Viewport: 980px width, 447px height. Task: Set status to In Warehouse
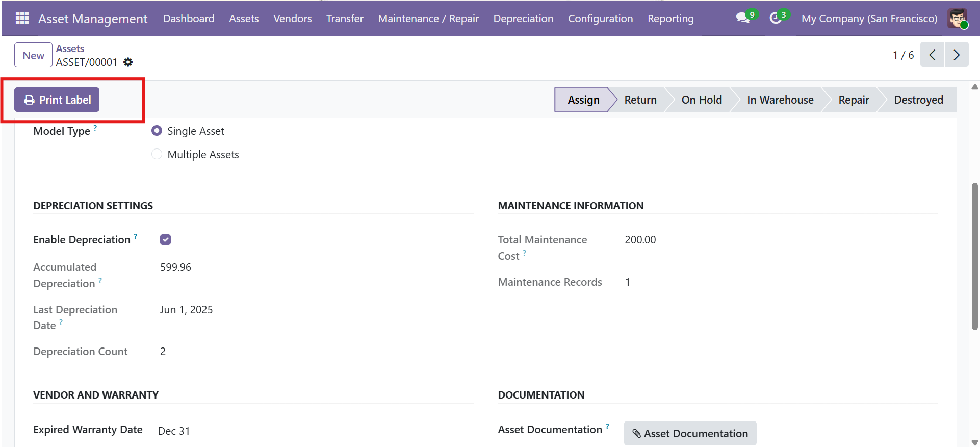780,100
